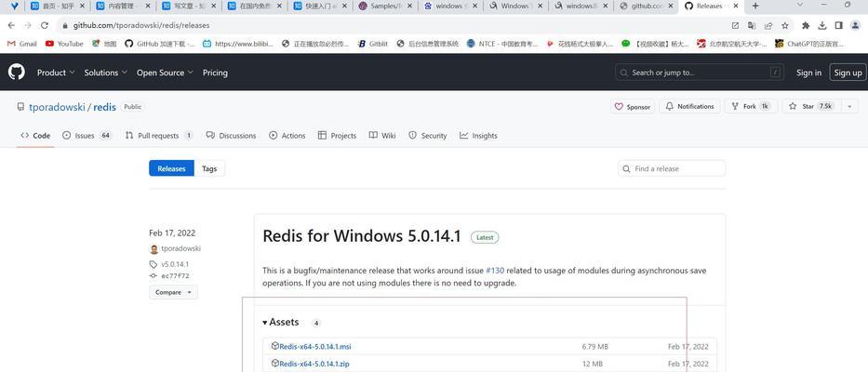Screen dimensions: 868x372
Task: Open Solutions dropdown menu
Action: pos(106,73)
